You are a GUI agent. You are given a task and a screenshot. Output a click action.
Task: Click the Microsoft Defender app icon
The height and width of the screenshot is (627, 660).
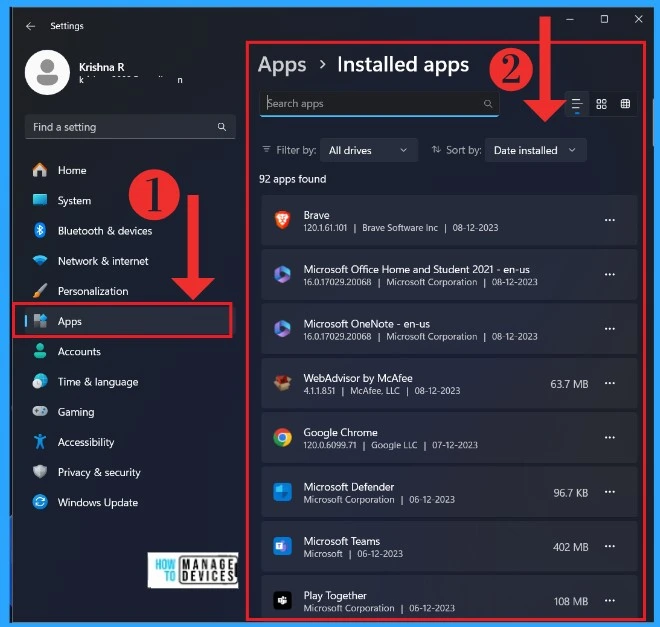(282, 492)
